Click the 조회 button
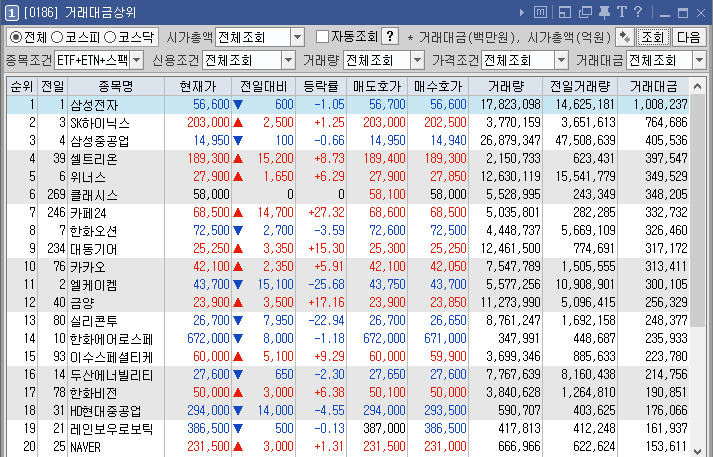Viewport: 713px width, 457px height. pyautogui.click(x=653, y=37)
